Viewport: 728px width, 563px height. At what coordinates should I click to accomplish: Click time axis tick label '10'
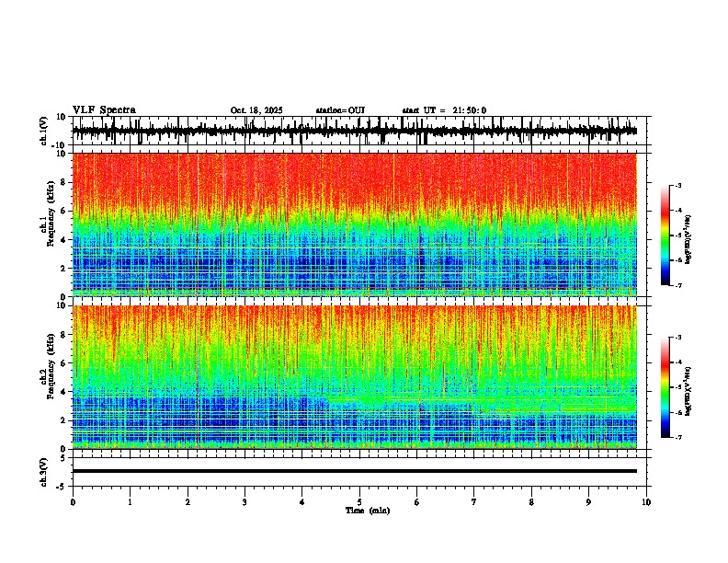[646, 502]
